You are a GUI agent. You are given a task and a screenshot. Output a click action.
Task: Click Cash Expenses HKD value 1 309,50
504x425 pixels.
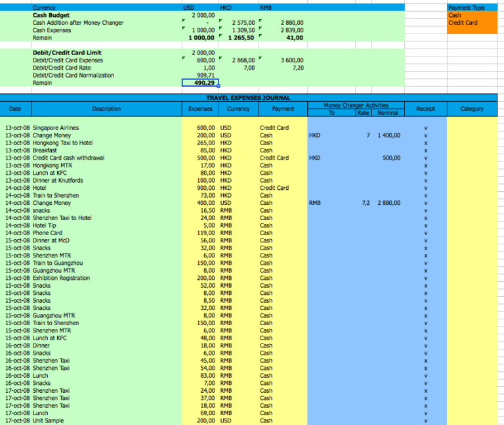[243, 30]
